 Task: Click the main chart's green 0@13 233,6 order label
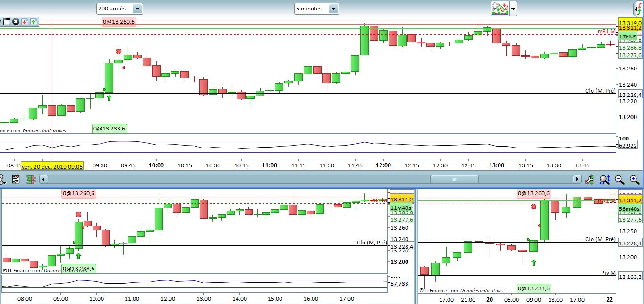[110, 128]
